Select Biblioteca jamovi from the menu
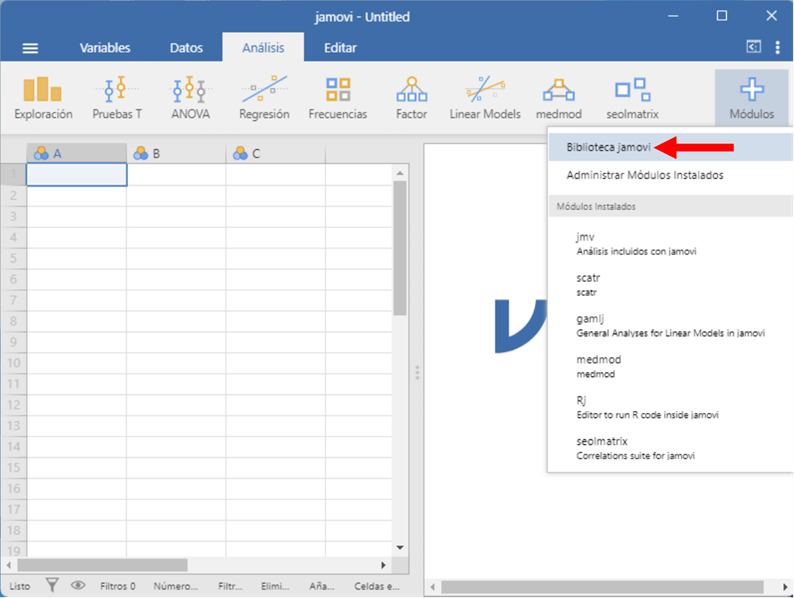Image resolution: width=794 pixels, height=598 pixels. coord(608,147)
